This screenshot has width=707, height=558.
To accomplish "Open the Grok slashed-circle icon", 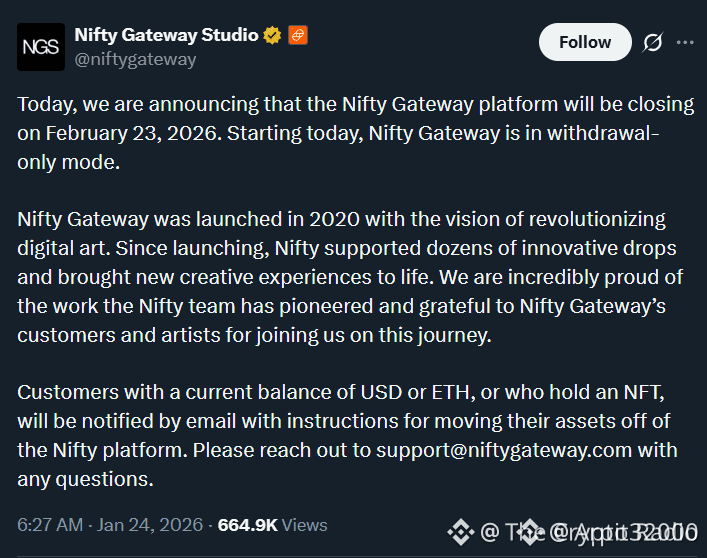I will point(653,42).
